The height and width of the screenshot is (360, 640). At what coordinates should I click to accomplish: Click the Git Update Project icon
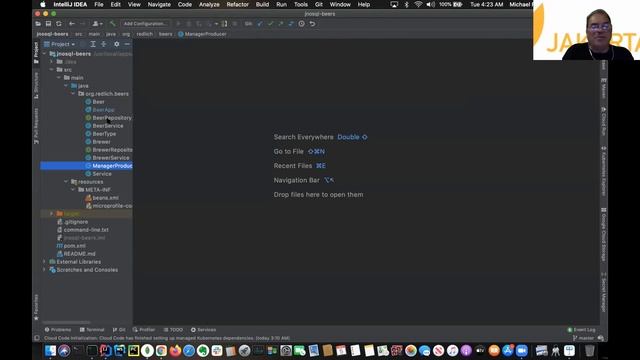(260, 24)
